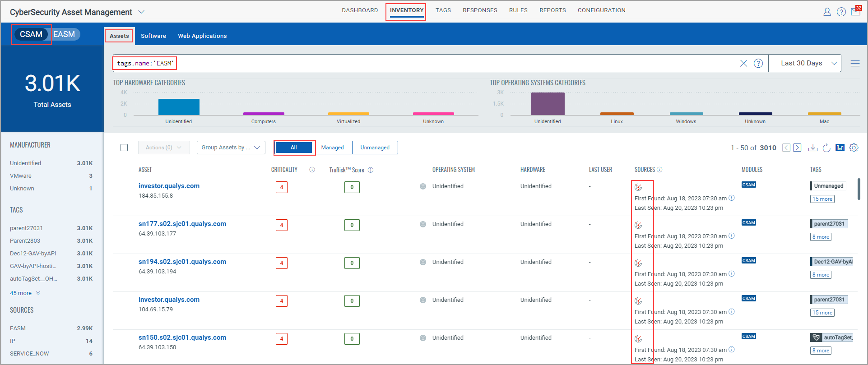The width and height of the screenshot is (868, 365).
Task: Download the asset list
Action: click(x=812, y=148)
